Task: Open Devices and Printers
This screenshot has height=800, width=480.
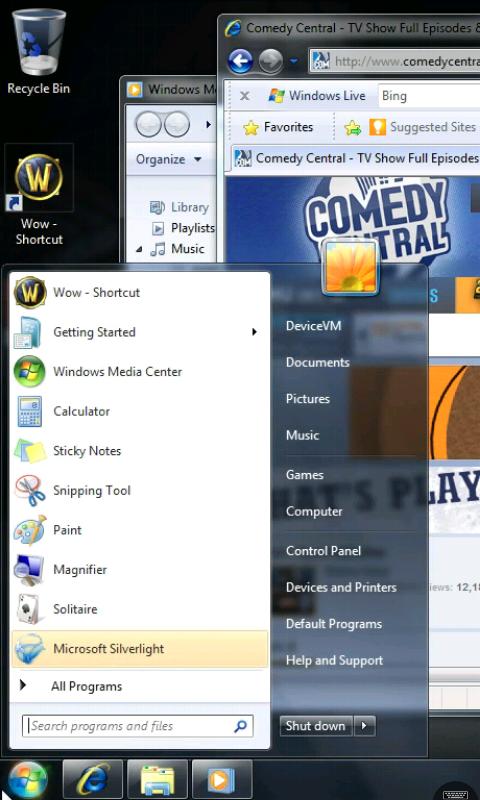Action: (x=341, y=587)
